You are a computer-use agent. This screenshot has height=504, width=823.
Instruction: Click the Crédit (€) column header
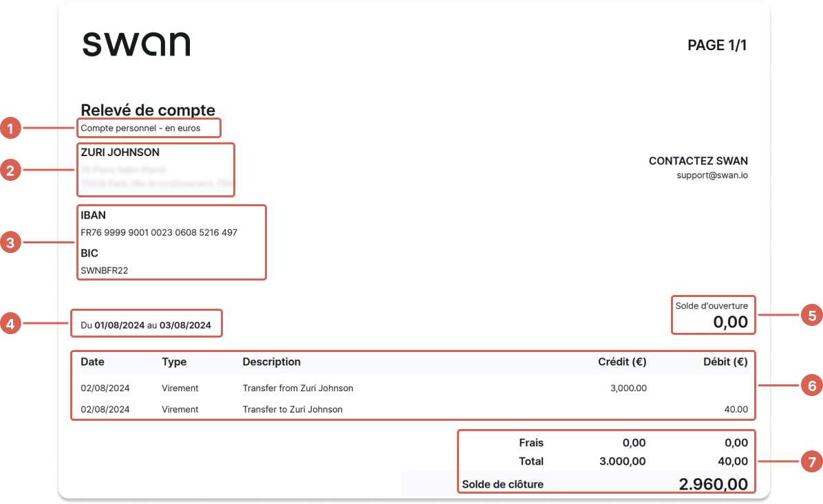pyautogui.click(x=623, y=362)
